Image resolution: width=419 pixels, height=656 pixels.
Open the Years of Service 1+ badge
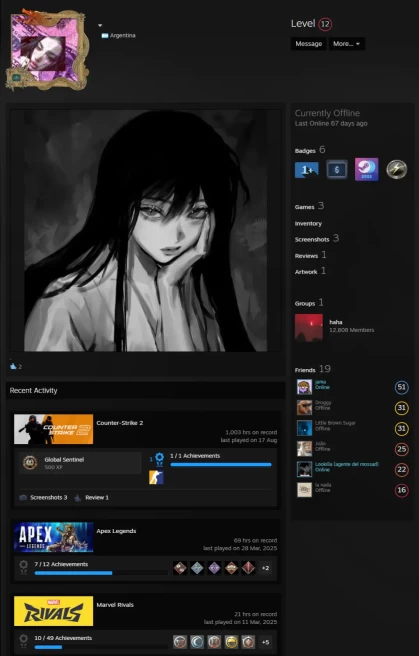[307, 170]
